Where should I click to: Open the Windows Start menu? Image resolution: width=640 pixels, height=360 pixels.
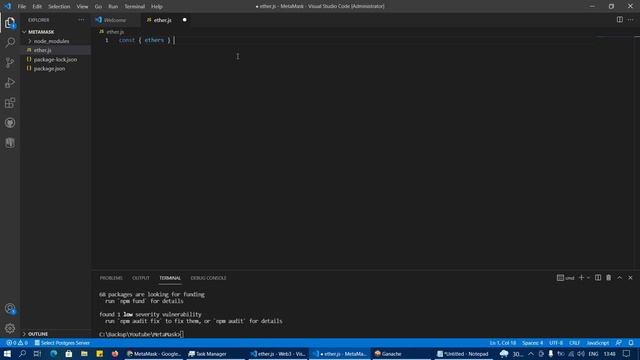[7, 354]
